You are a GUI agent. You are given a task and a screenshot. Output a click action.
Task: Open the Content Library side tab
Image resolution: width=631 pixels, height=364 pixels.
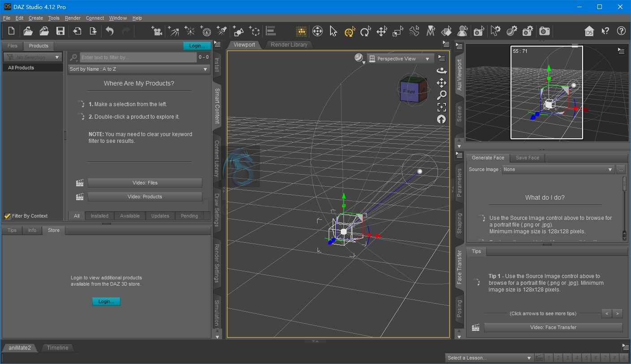point(217,158)
